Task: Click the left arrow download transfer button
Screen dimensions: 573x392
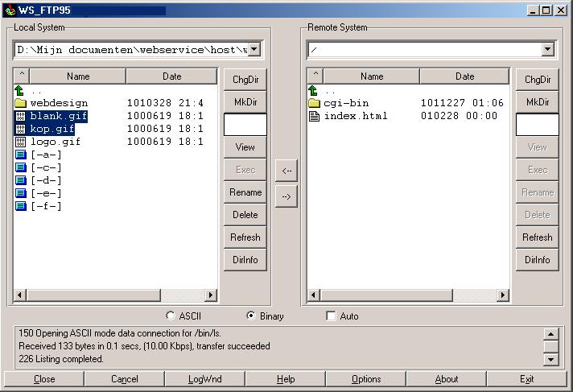Action: pyautogui.click(x=286, y=170)
